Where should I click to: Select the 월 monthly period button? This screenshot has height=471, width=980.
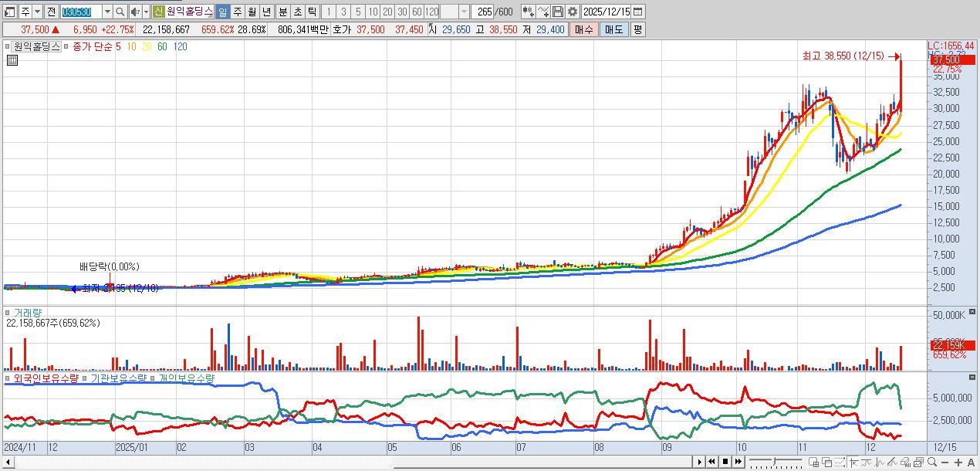click(252, 12)
